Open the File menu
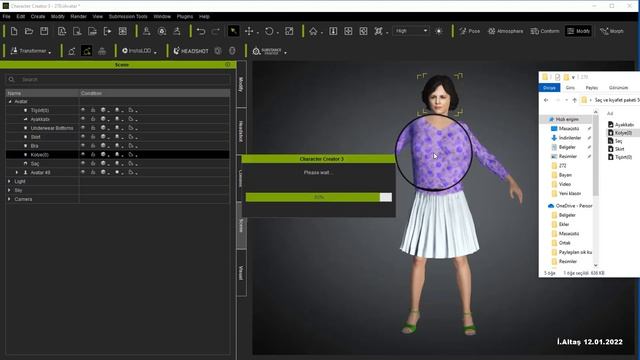Screen dimensions: 640x360 7,17
